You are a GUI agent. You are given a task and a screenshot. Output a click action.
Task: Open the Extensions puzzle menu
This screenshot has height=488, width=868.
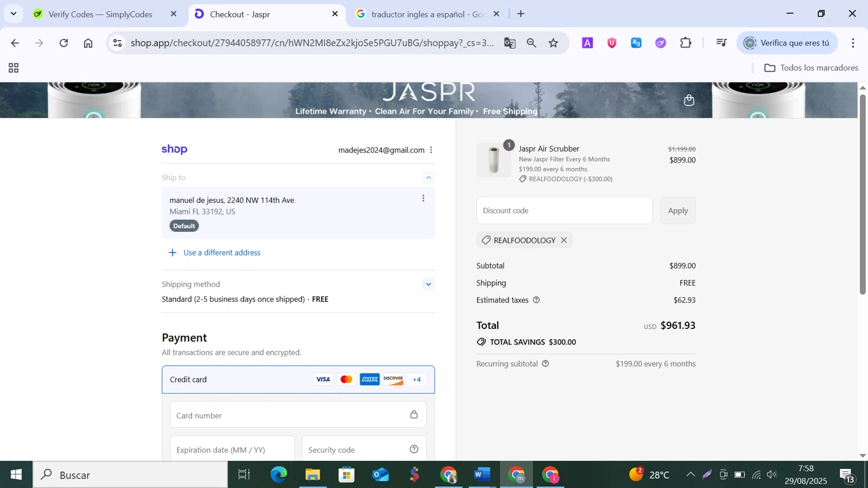coord(686,43)
